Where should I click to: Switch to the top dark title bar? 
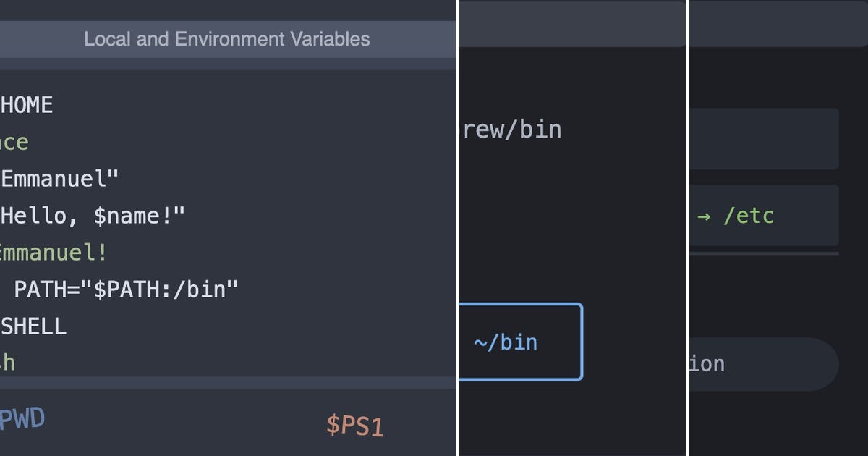[x=571, y=22]
